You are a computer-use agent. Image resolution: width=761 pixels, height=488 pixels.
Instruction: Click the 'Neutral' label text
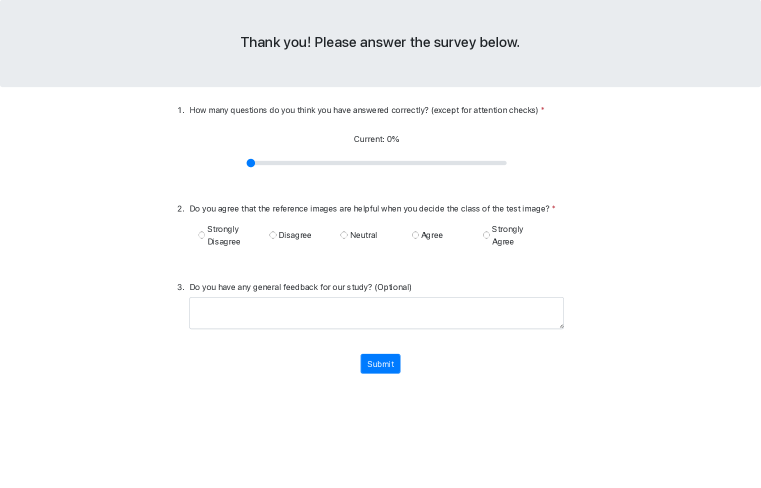pos(363,235)
